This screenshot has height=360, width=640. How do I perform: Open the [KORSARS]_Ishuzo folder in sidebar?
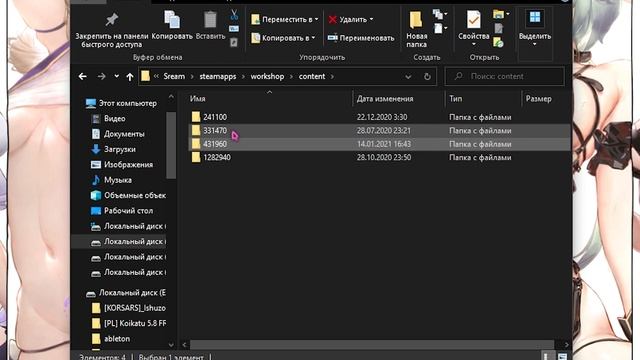[x=129, y=308]
